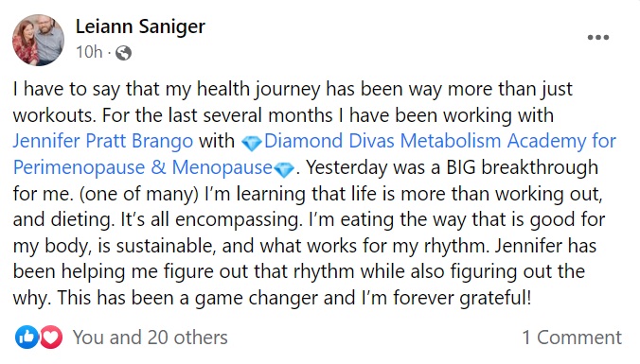Click the blue thumbs-up Like reaction icon
This screenshot has height=364, width=640.
tap(27, 338)
